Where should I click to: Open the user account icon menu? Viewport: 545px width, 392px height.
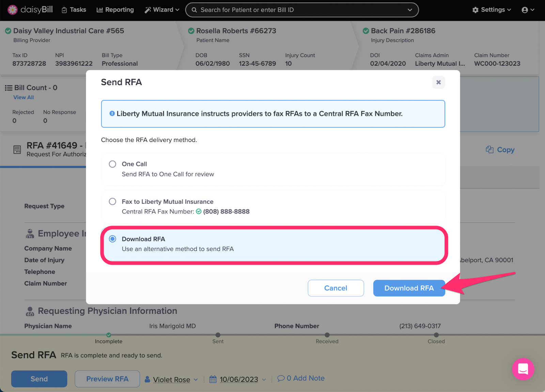coord(528,10)
